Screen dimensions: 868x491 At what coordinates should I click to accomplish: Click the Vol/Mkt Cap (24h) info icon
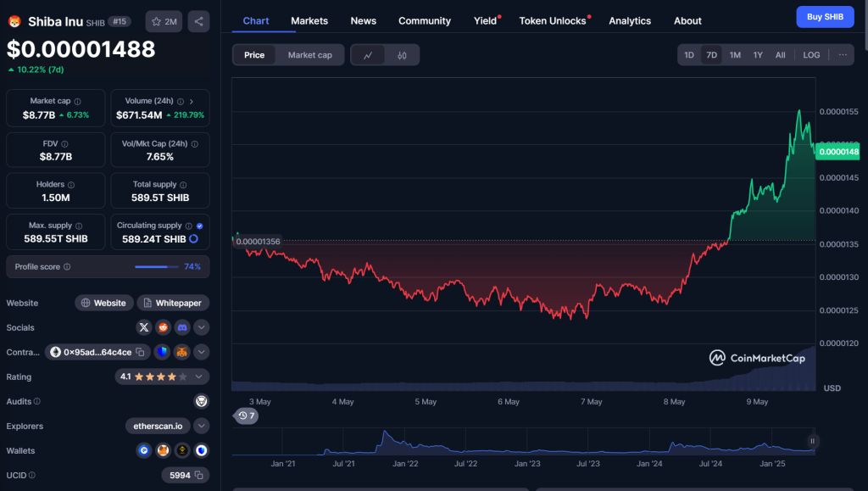coord(195,144)
